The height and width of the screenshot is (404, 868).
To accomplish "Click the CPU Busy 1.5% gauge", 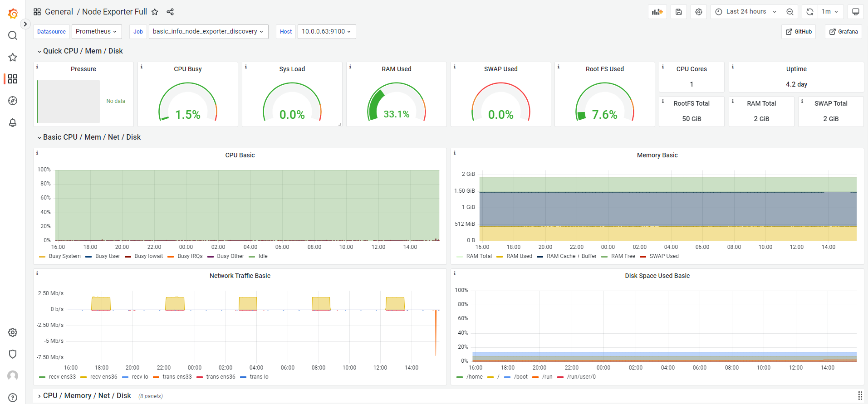I will point(188,115).
